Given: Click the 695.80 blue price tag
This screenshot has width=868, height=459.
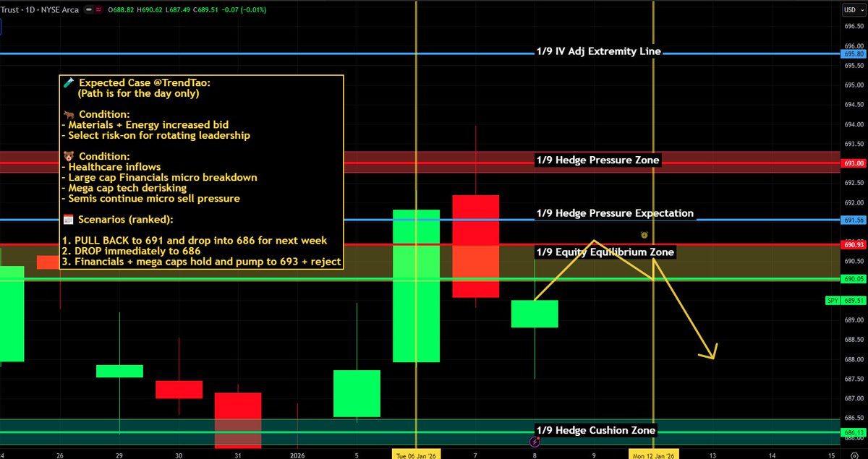Looking at the screenshot, I should [x=852, y=53].
